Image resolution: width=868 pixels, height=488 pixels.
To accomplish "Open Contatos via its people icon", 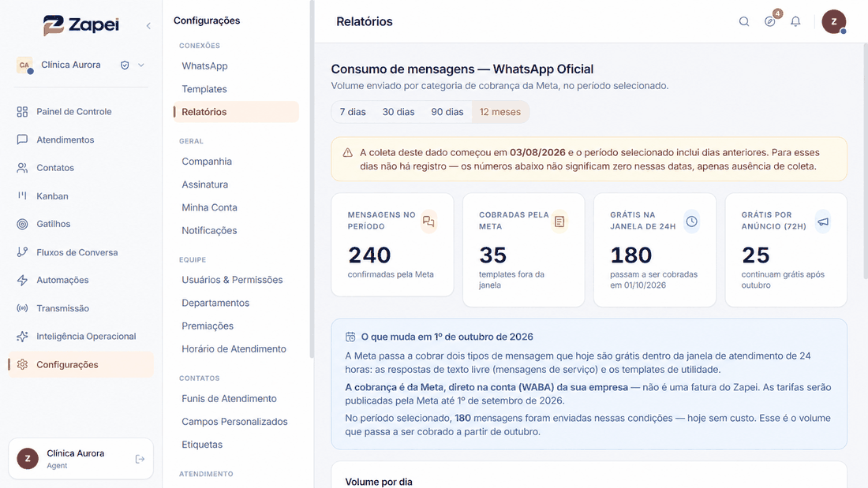I will point(22,168).
